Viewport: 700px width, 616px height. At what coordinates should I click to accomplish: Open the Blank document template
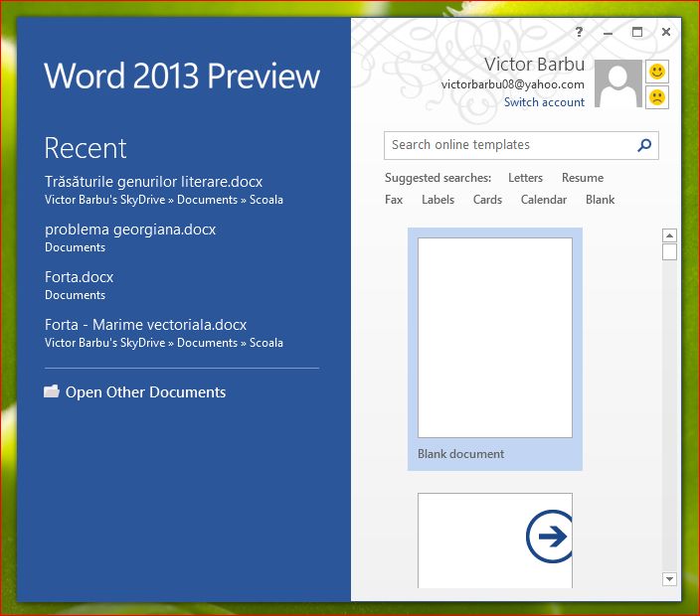click(x=494, y=349)
